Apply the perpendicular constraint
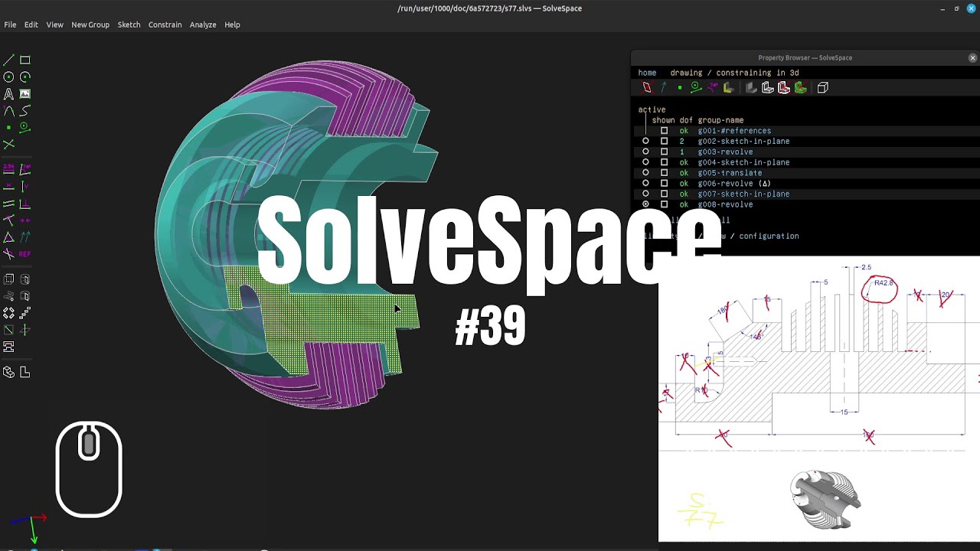Image resolution: width=980 pixels, height=551 pixels. (25, 204)
